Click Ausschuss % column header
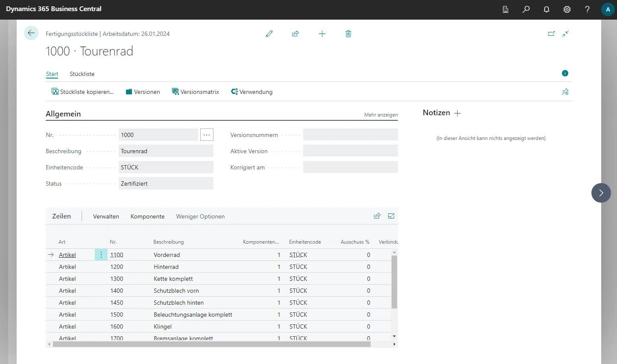This screenshot has width=617, height=364. point(355,242)
